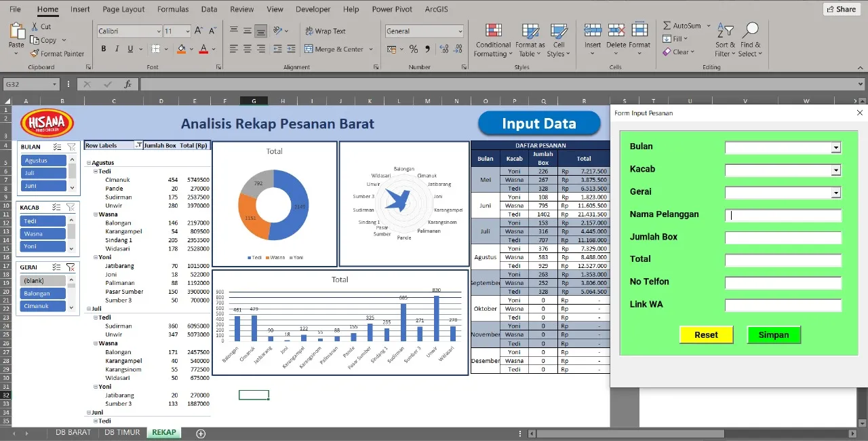Open the font name Calibri dropdown
The width and height of the screenshot is (868, 441).
point(159,31)
